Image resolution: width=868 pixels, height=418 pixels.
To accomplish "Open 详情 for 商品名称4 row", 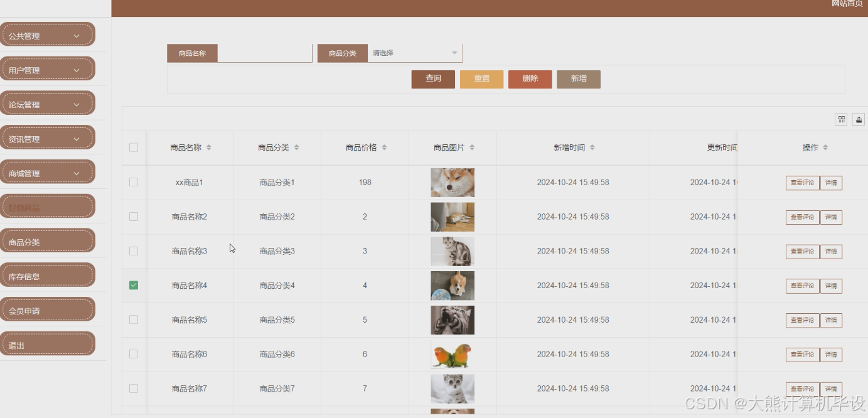I will 831,286.
